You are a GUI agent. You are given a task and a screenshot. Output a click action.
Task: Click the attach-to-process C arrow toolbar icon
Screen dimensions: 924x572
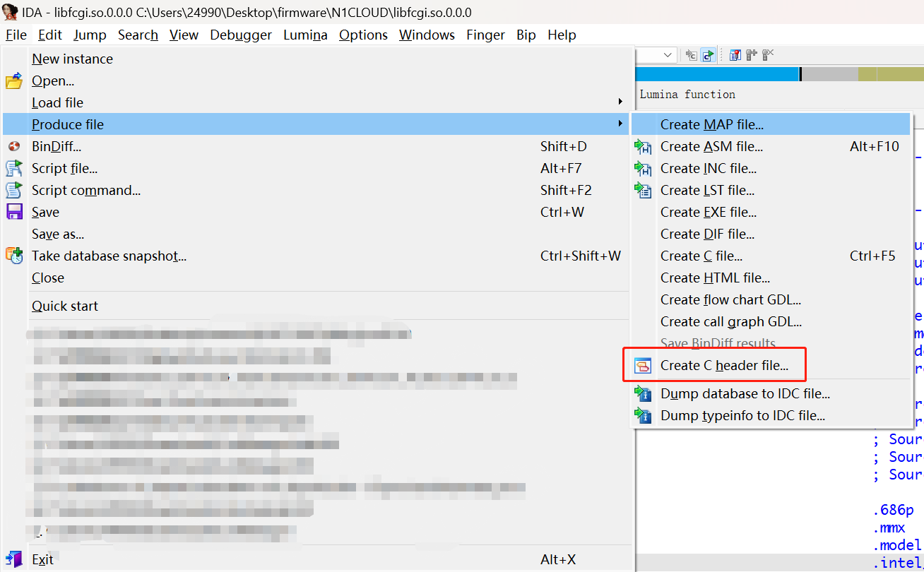(691, 55)
